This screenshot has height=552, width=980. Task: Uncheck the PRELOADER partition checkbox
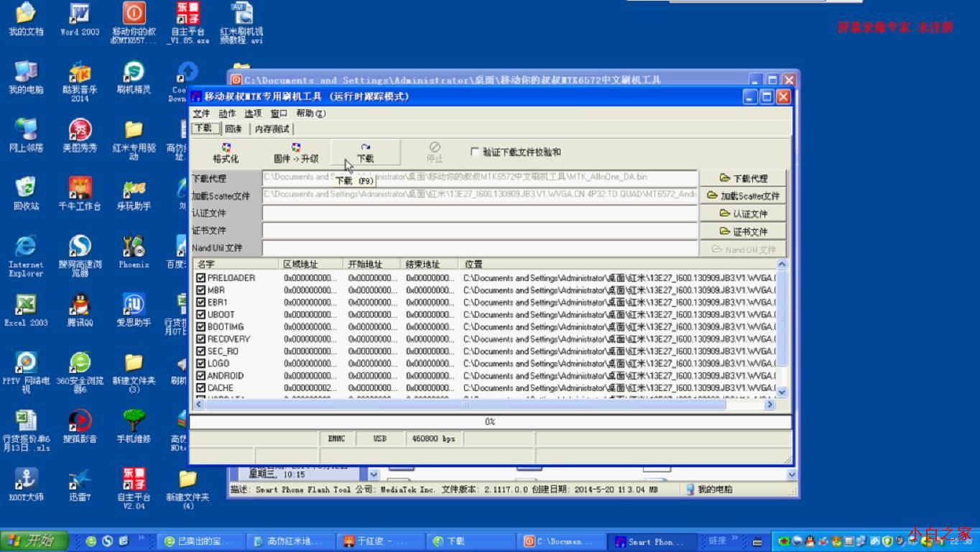click(201, 277)
